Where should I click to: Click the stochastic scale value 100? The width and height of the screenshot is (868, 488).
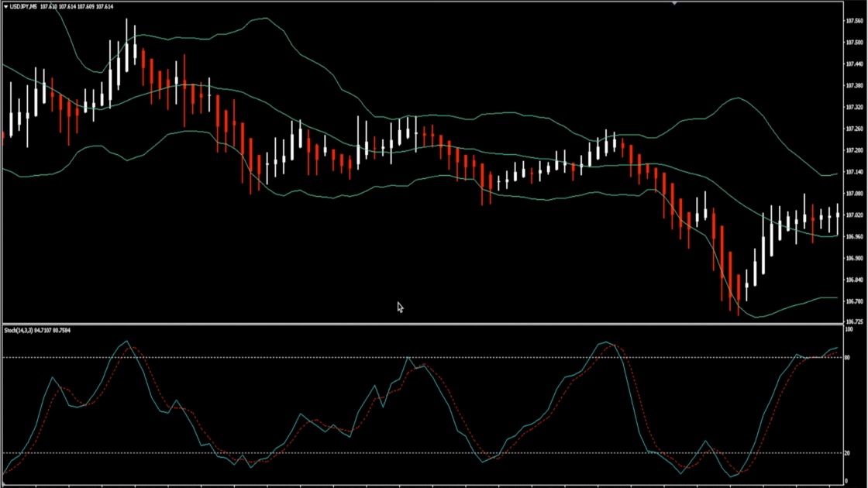(849, 330)
